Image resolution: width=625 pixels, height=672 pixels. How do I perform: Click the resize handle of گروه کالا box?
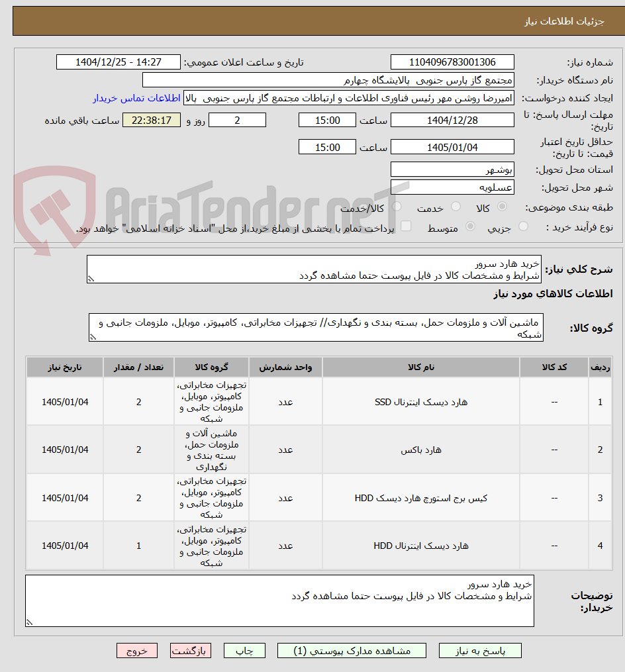coord(93,337)
